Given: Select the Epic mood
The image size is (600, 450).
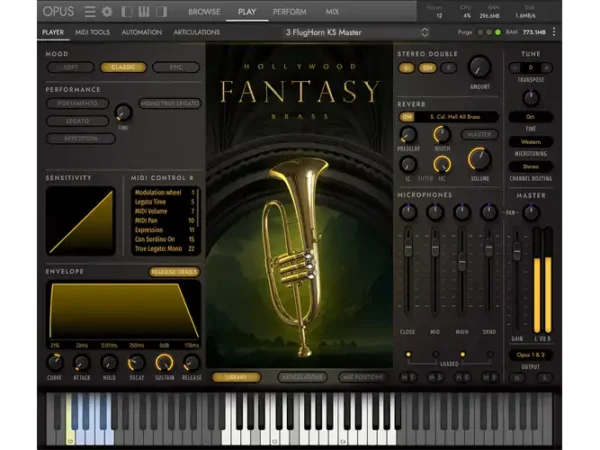Looking at the screenshot, I should click(176, 67).
